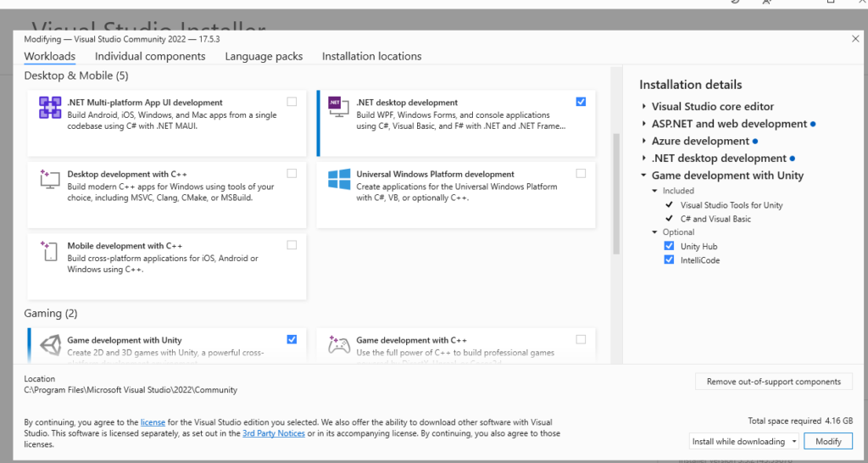
Task: Expand .NET desktop development details in panel
Action: point(644,158)
